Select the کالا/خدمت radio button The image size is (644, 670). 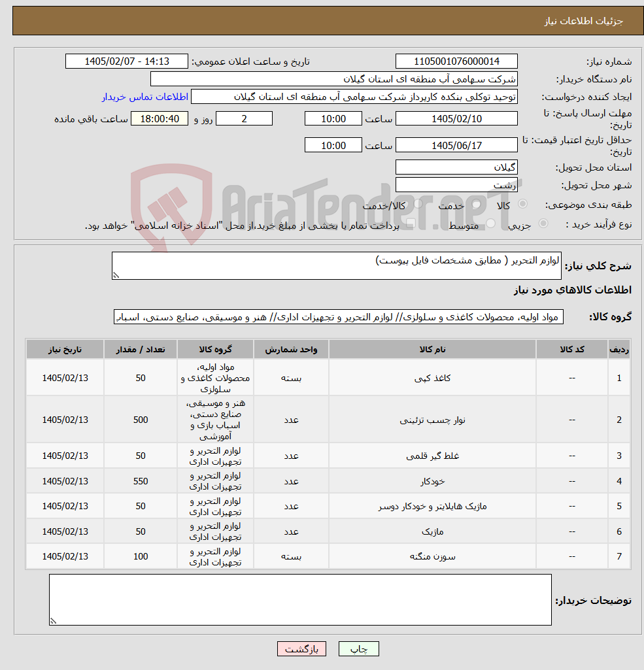[418, 204]
